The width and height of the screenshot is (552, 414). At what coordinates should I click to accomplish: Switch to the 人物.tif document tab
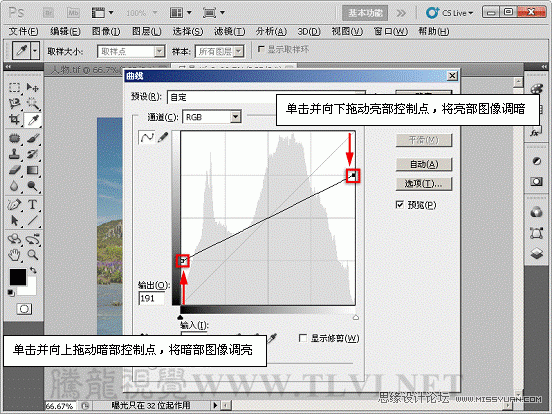tap(84, 70)
